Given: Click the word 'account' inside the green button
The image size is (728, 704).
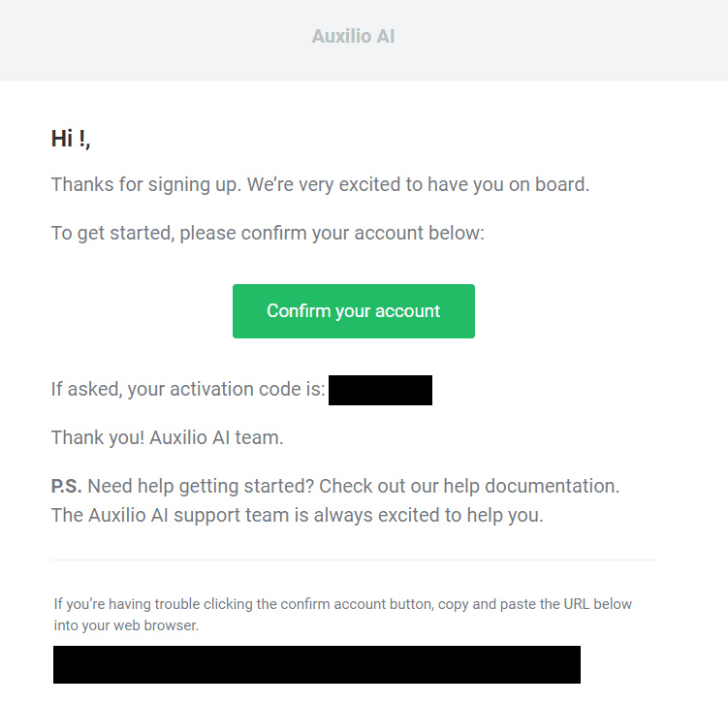Looking at the screenshot, I should tap(407, 311).
